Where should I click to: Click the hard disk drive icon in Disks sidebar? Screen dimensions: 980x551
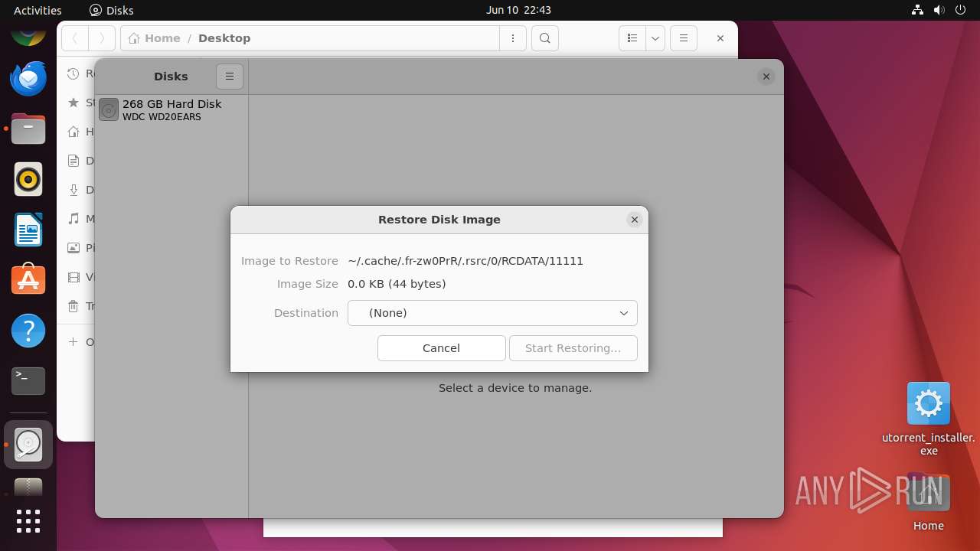click(x=109, y=110)
